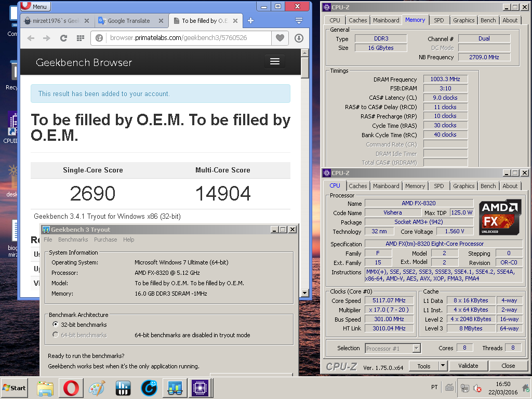This screenshot has width=532, height=399.
Task: Click the CPU-Z Validate button
Action: click(x=468, y=366)
